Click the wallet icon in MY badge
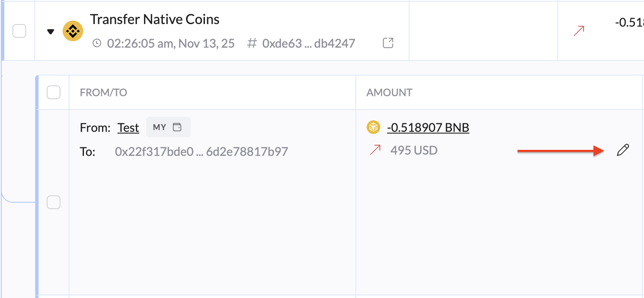 click(x=177, y=128)
